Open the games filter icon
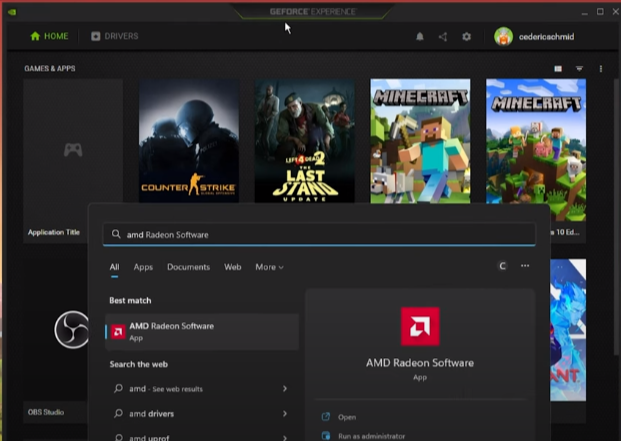Image resolution: width=621 pixels, height=441 pixels. point(579,69)
